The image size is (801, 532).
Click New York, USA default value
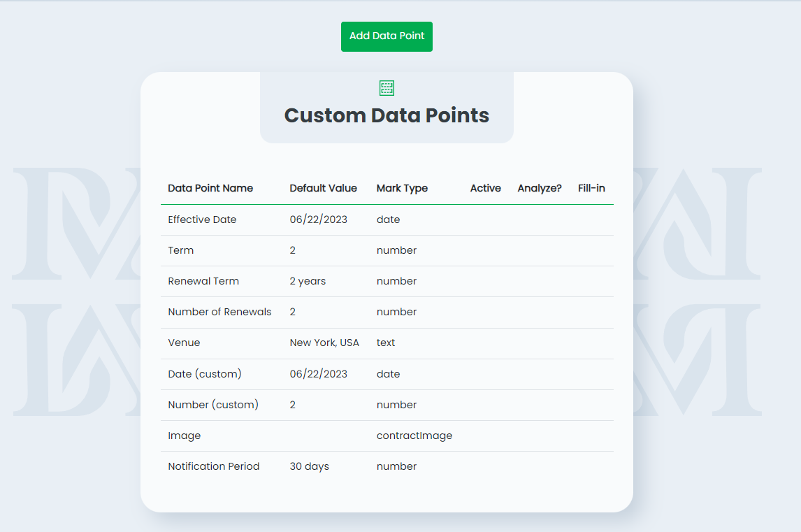[324, 343]
